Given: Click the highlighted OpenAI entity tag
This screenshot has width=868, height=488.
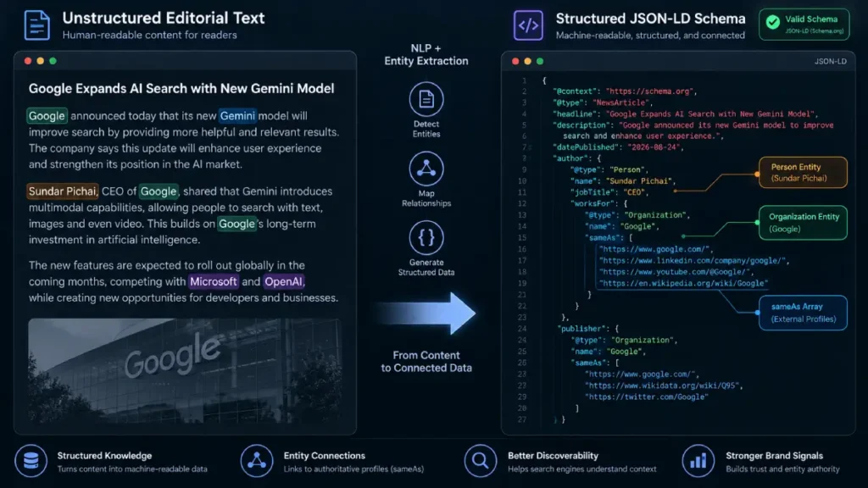Looking at the screenshot, I should (x=283, y=281).
